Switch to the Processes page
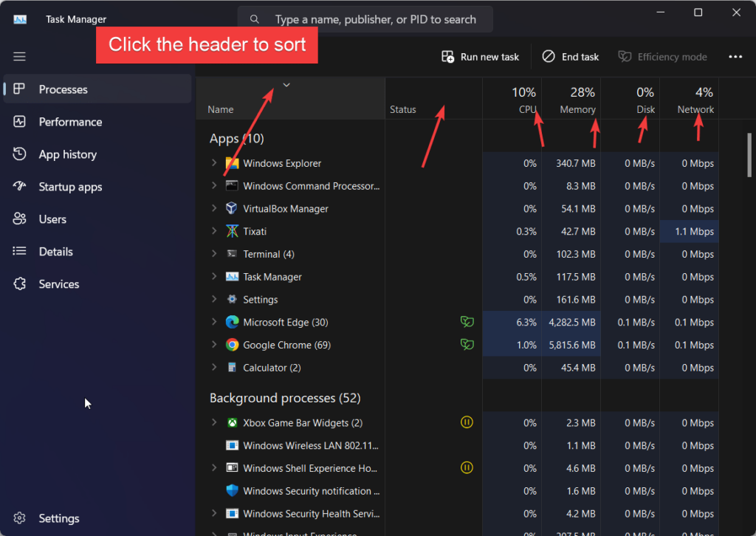This screenshot has width=756, height=536. tap(19, 89)
